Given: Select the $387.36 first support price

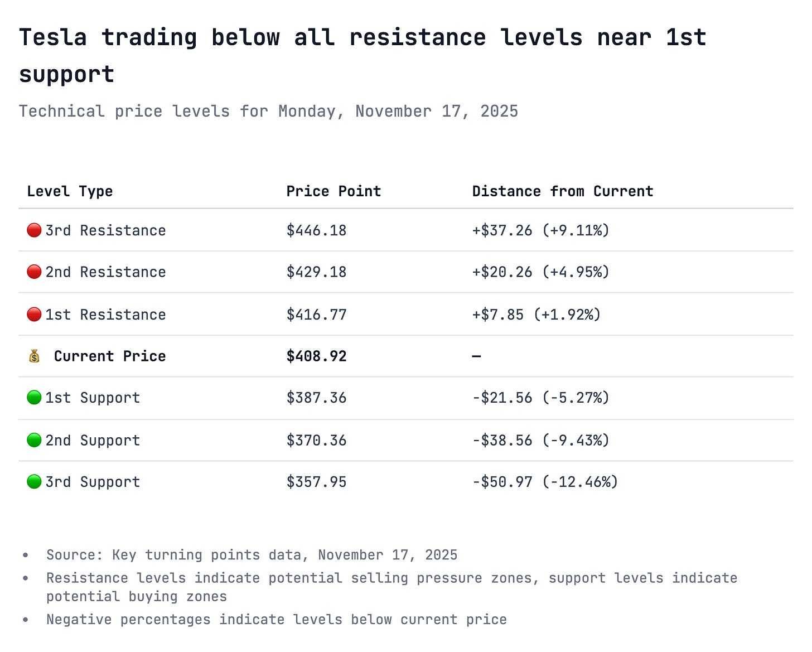Looking at the screenshot, I should pos(316,398).
